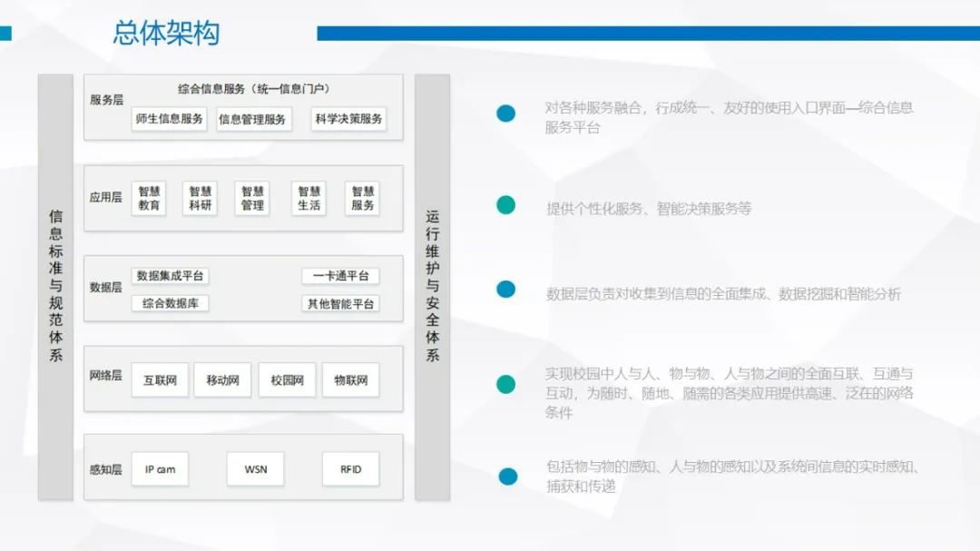
Task: Select the 移动网 box
Action: pyautogui.click(x=222, y=379)
